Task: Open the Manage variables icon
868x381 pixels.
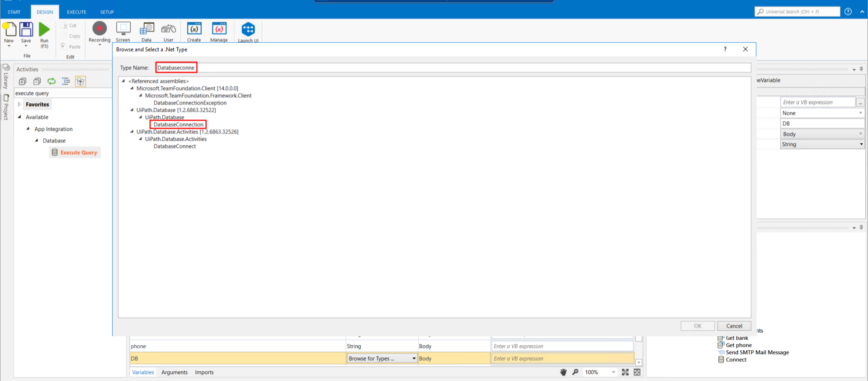Action: click(x=219, y=29)
